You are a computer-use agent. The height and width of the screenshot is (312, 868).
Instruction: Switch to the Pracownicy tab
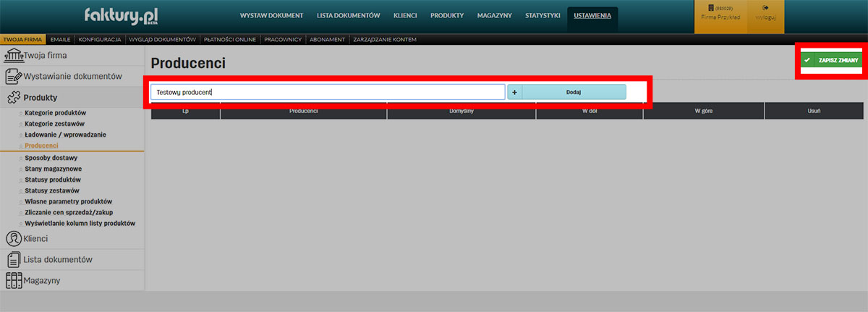point(283,39)
